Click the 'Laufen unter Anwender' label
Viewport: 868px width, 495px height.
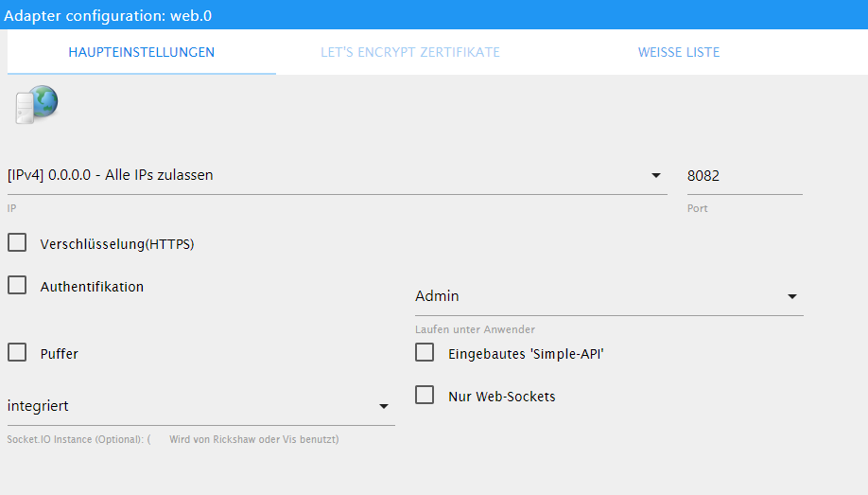(475, 329)
